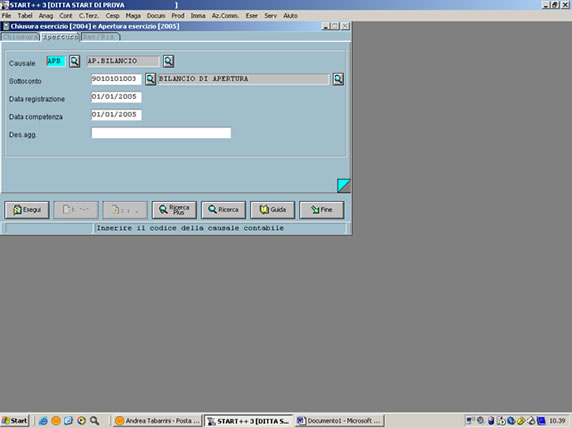Click the Data competenza date field
The image size is (572, 428).
click(116, 115)
